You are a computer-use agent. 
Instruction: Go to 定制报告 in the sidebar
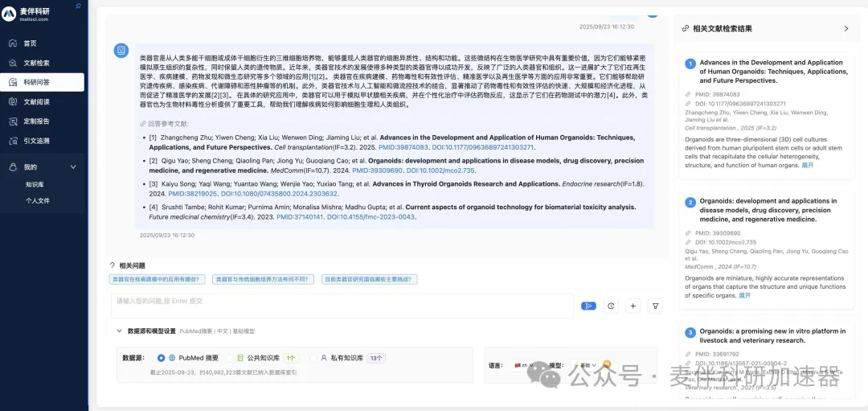point(36,121)
